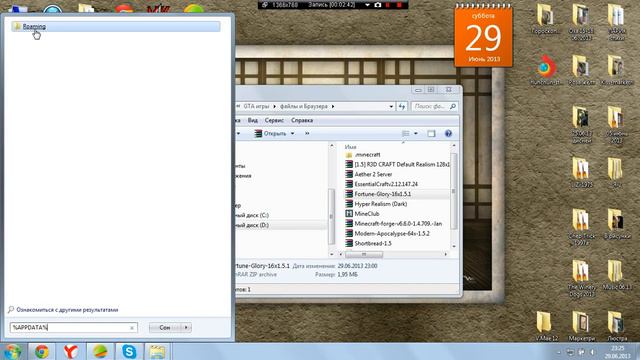The height and width of the screenshot is (360, 640).
Task: Select local disk (D:) in navigation pane
Action: (252, 225)
